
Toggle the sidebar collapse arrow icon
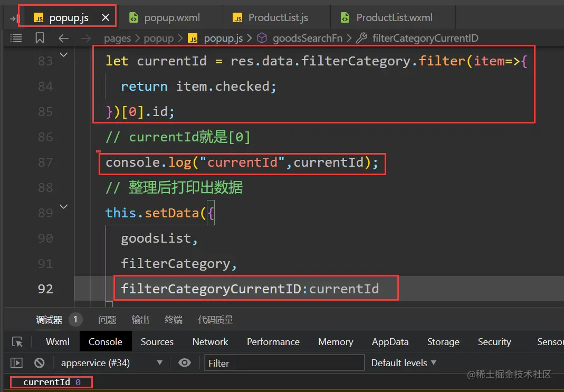[14, 18]
